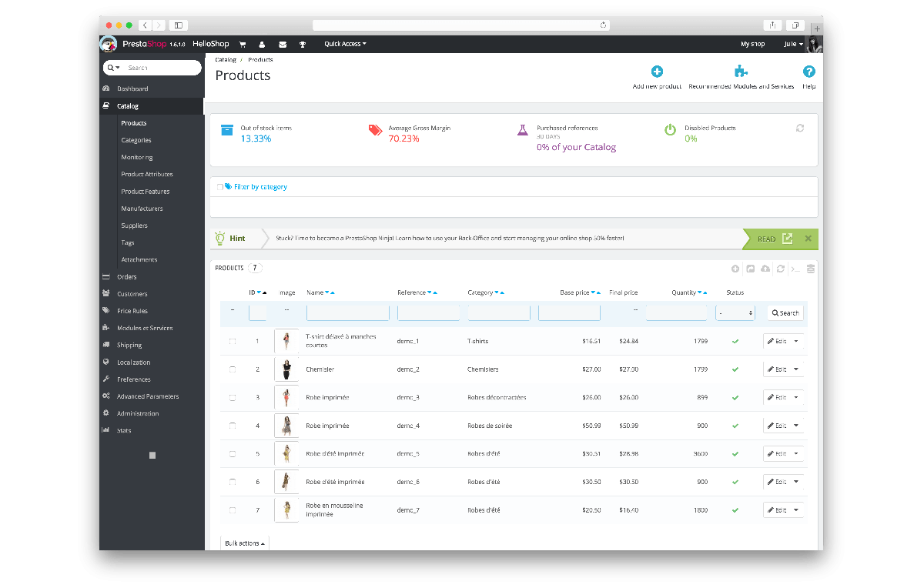This screenshot has height=588, width=924.
Task: Open the Help question mark icon
Action: 808,72
